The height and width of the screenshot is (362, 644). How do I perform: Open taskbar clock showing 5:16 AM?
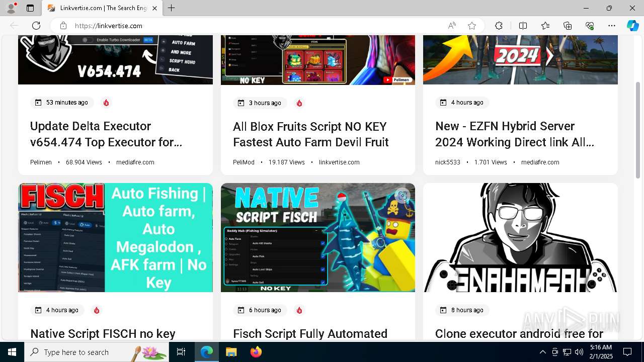[x=601, y=352]
